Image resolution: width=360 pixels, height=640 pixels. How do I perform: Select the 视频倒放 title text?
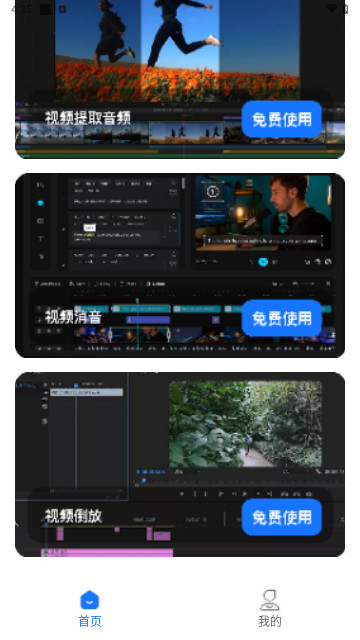point(73,516)
